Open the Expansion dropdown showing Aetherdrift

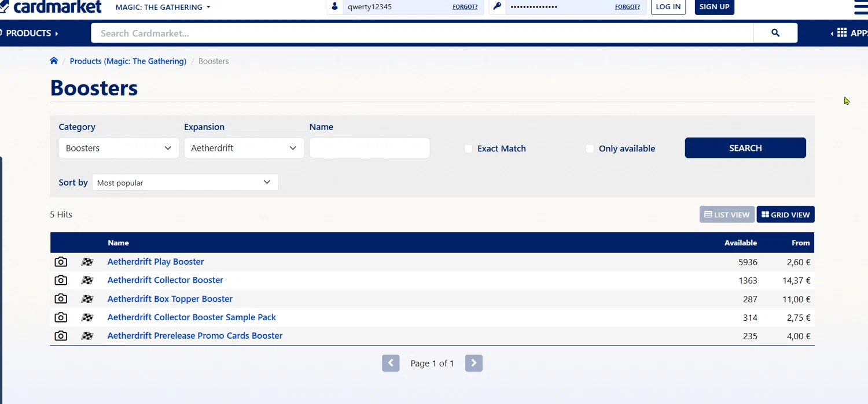[x=244, y=148]
